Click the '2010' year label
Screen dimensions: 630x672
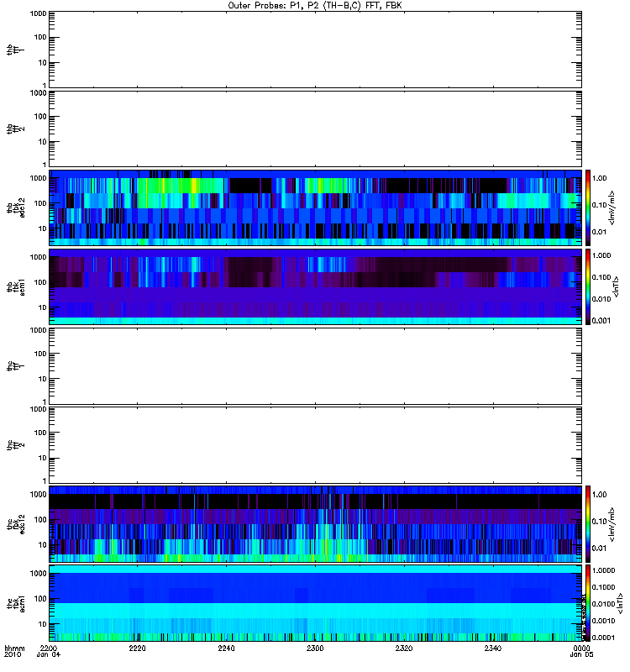click(x=13, y=655)
